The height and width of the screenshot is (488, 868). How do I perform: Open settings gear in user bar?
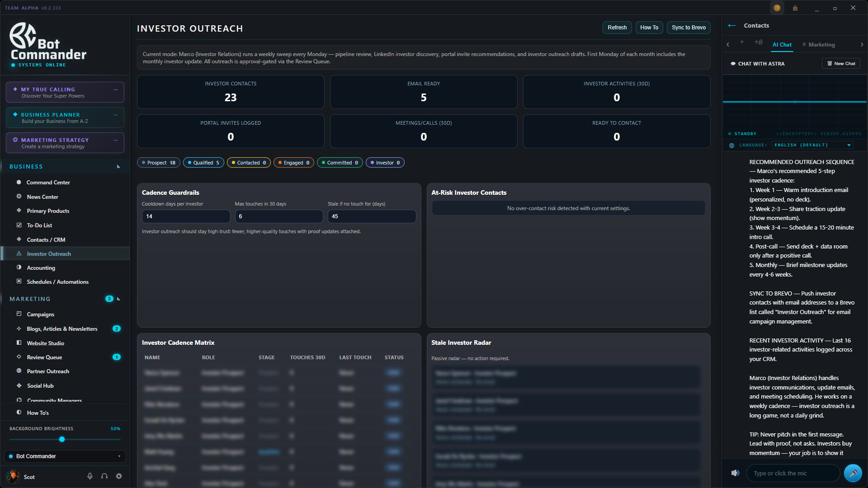(119, 476)
